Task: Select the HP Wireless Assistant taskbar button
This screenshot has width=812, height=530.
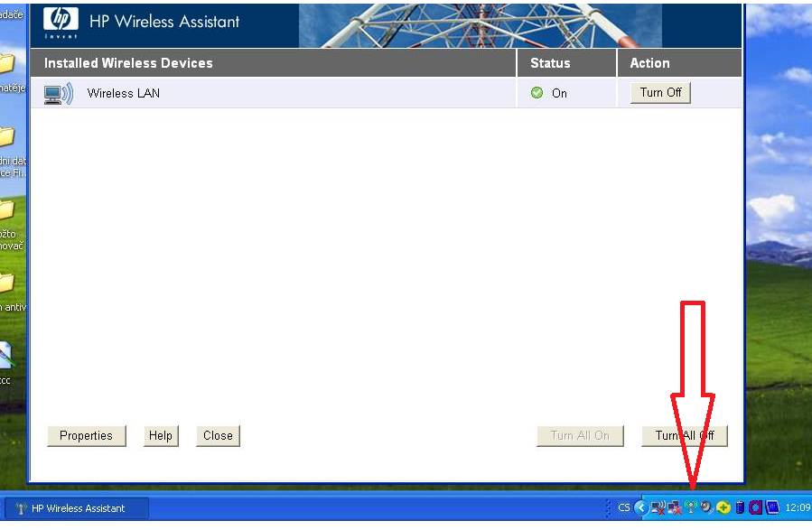Action: [x=76, y=508]
